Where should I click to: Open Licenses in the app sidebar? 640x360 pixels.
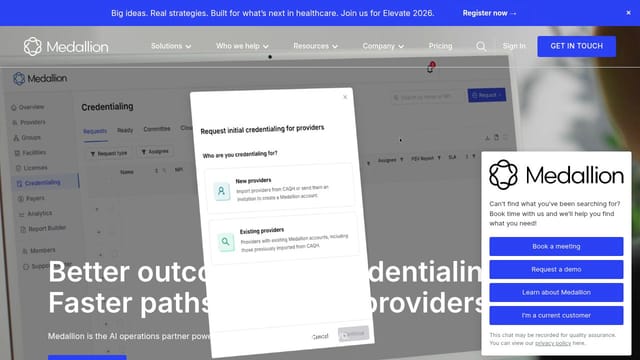click(32, 168)
